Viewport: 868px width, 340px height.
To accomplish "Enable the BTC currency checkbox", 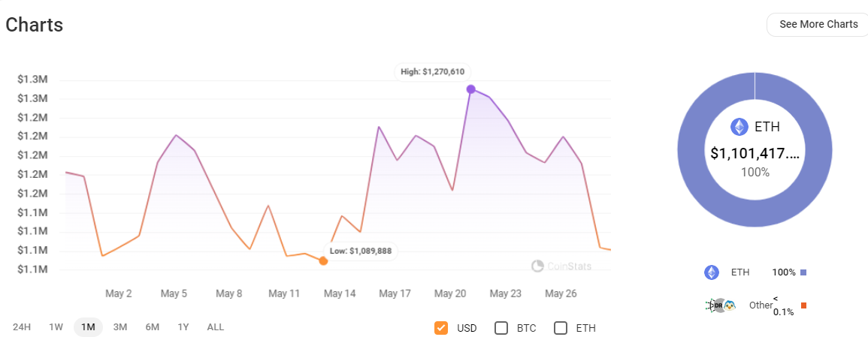I will pyautogui.click(x=501, y=328).
